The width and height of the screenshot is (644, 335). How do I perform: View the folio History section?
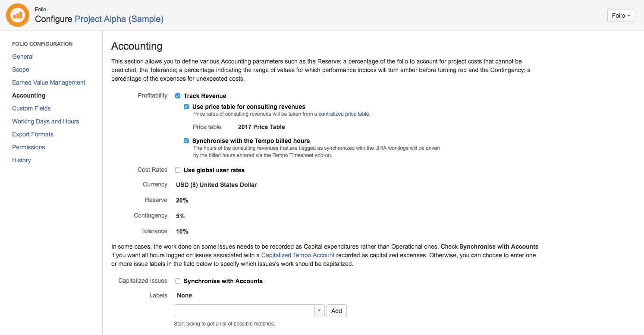click(x=21, y=160)
